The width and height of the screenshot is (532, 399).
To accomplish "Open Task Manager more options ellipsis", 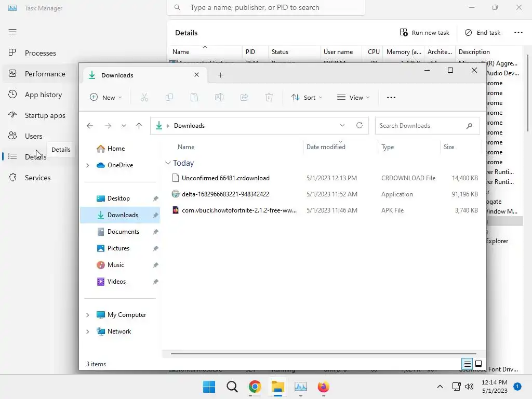I will coord(518,33).
